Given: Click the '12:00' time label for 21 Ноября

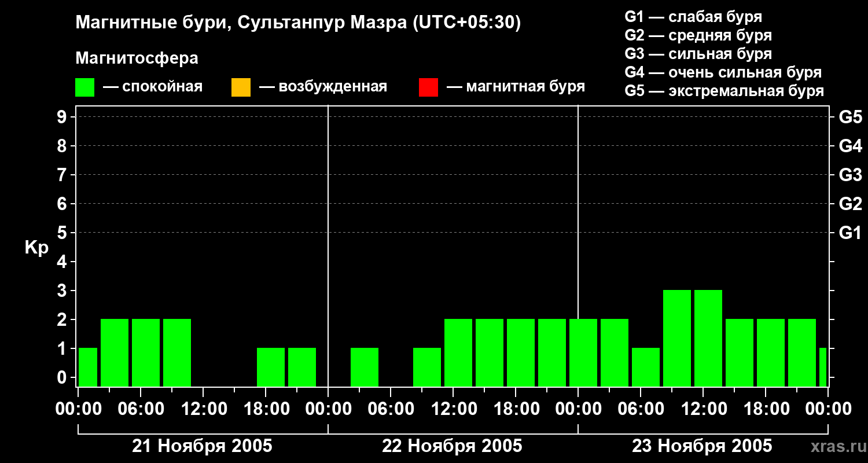Looking at the screenshot, I should click(x=203, y=409).
